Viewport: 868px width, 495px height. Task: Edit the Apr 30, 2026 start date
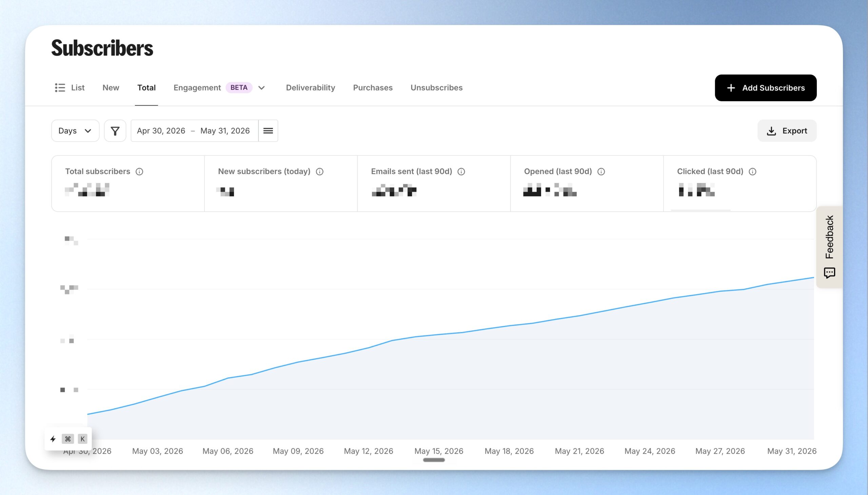coord(161,130)
